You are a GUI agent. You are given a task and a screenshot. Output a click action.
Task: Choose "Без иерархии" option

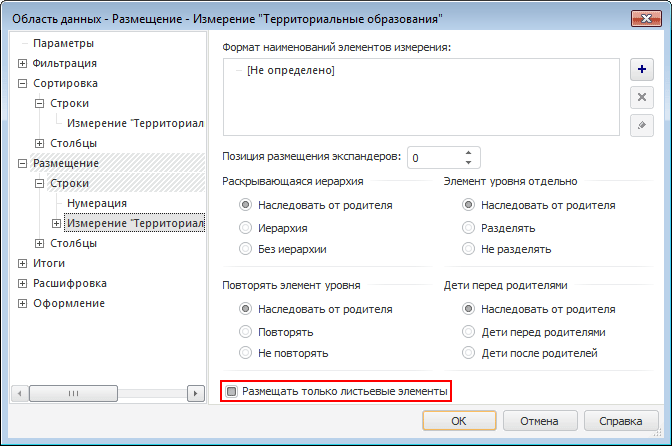[246, 249]
